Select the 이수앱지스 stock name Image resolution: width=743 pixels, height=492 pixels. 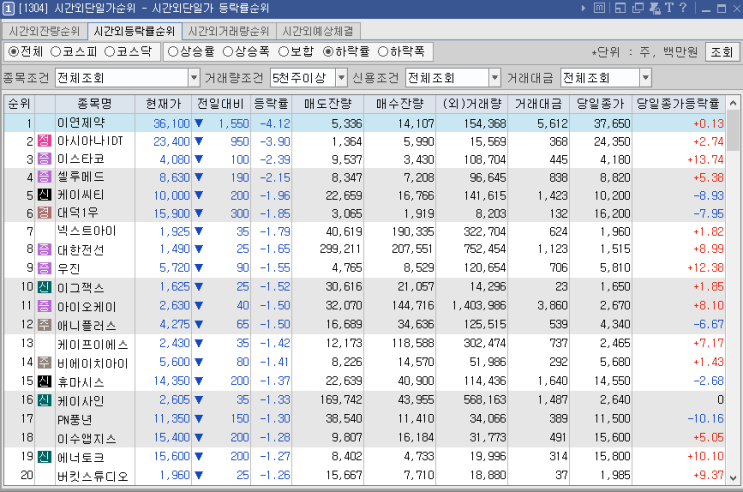(87, 438)
